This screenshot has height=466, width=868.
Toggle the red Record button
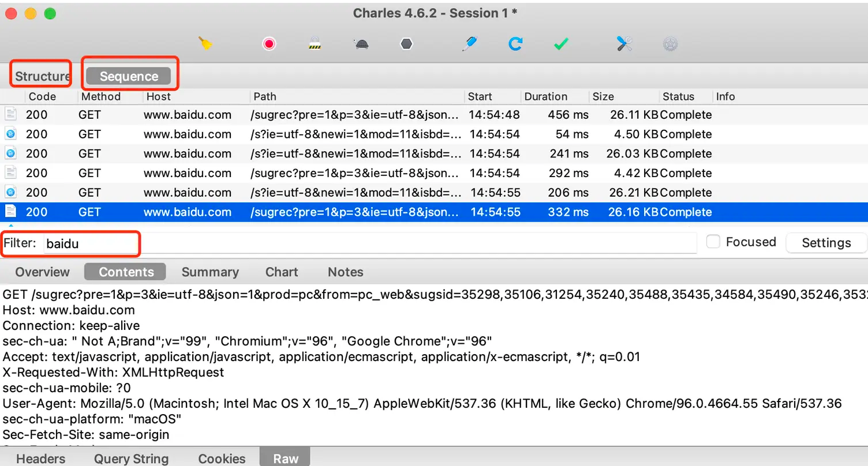tap(269, 44)
